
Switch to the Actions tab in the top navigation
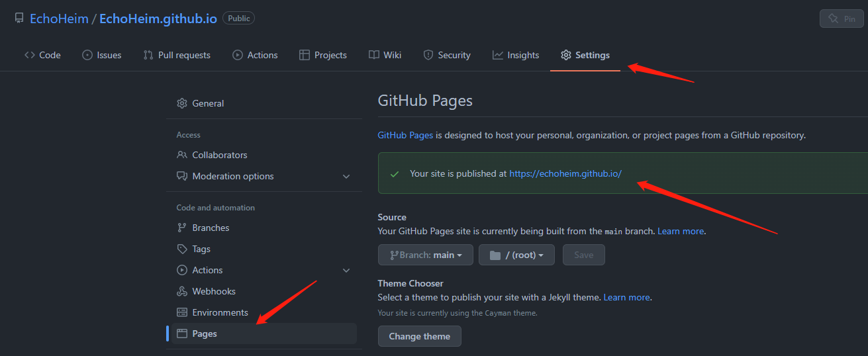[x=255, y=55]
